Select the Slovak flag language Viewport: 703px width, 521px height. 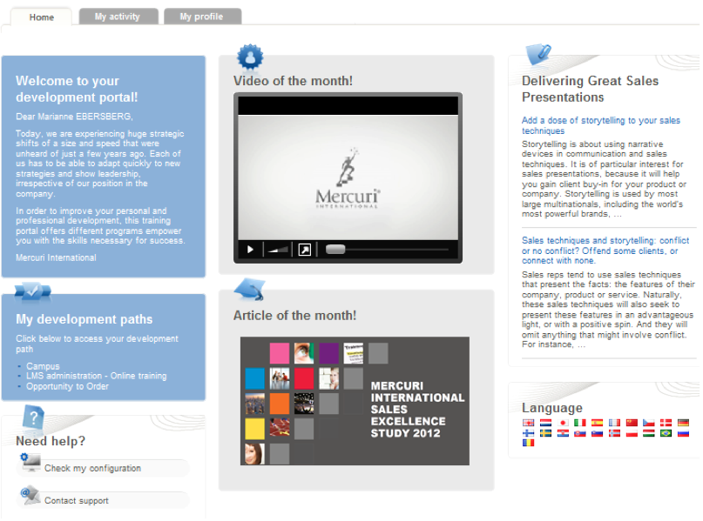580,433
